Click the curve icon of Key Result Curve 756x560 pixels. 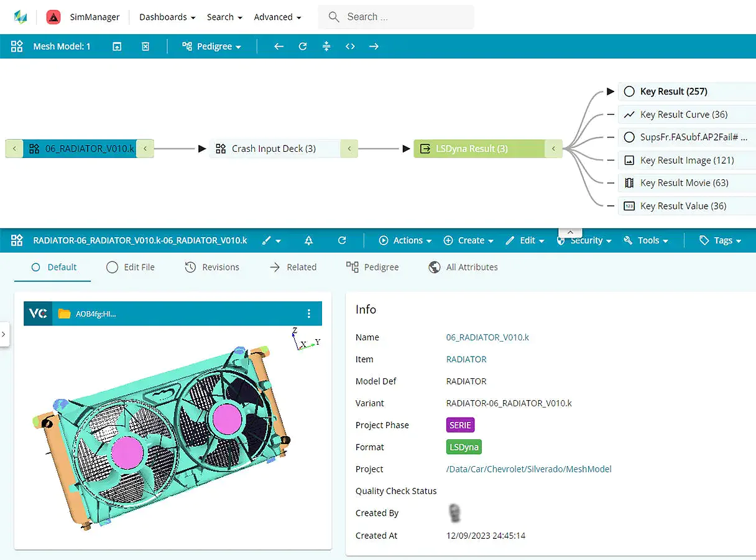tap(629, 114)
